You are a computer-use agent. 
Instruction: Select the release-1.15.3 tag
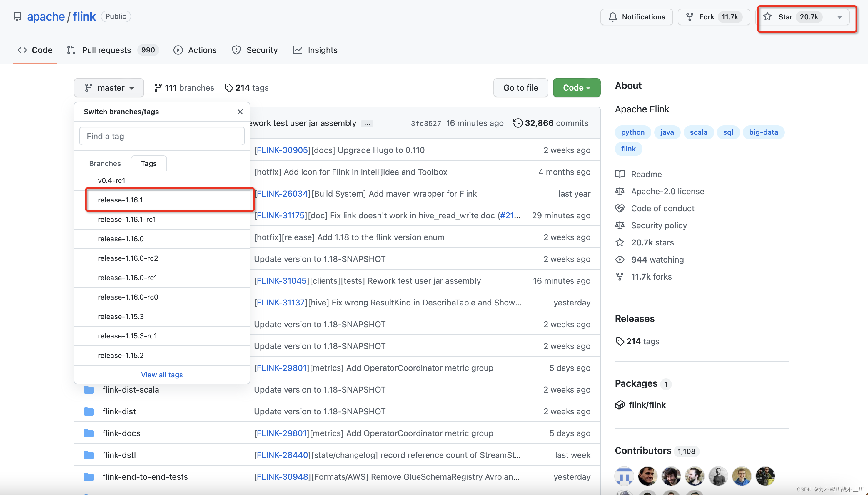click(x=162, y=316)
